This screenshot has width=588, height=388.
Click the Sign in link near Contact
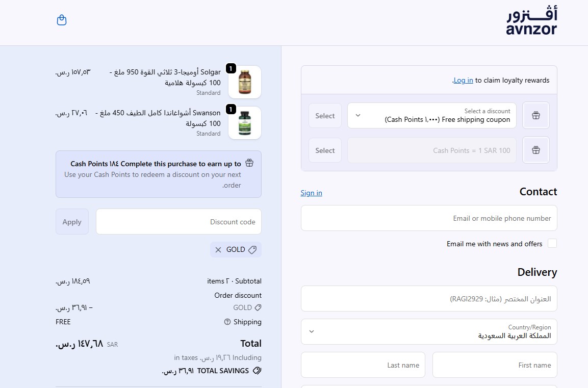(x=311, y=193)
